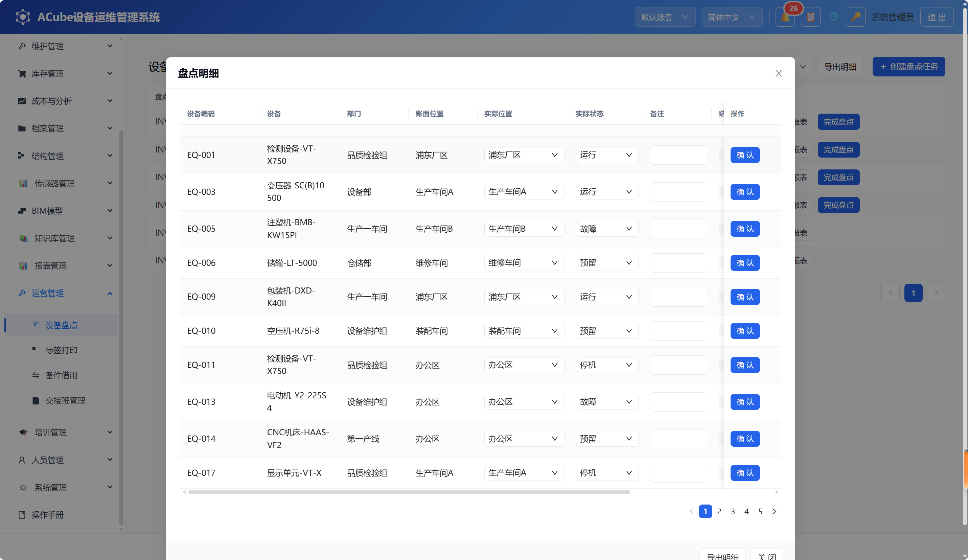Open 备件借用 menu item
Viewport: 968px width, 560px height.
62,375
